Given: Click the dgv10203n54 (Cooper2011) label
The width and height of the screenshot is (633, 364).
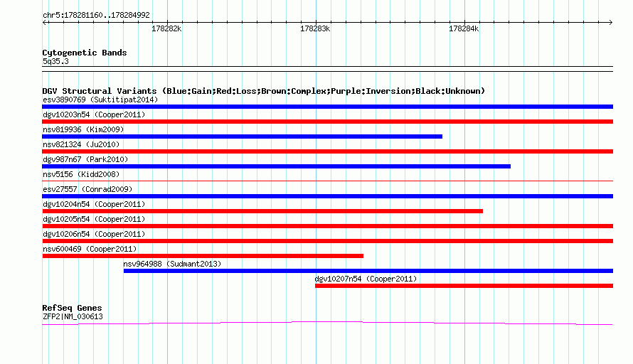Looking at the screenshot, I should (94, 114).
